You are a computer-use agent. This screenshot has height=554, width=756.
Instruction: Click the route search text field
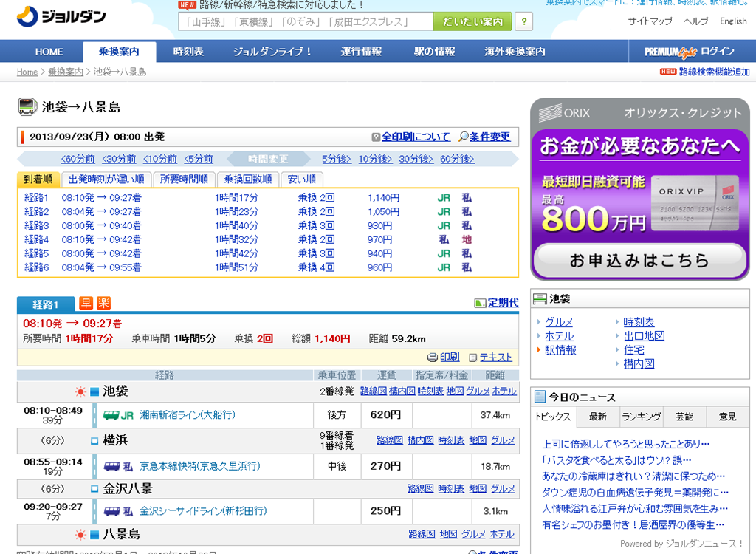coord(306,22)
